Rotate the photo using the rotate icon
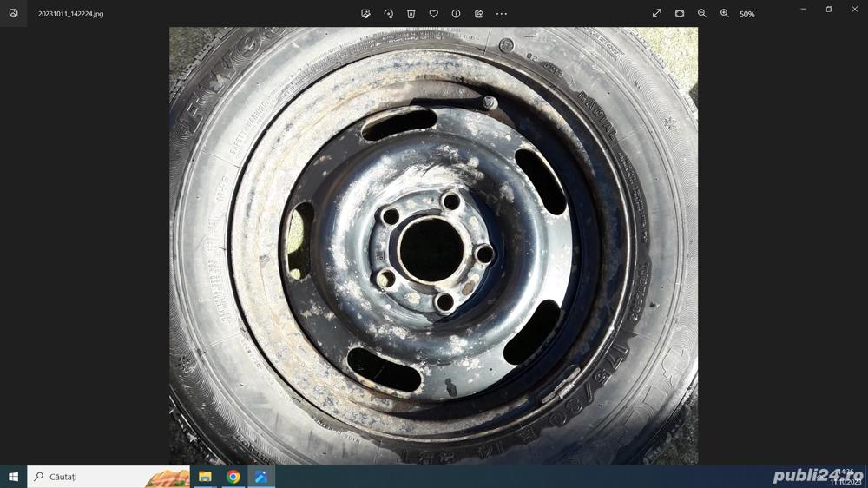This screenshot has width=868, height=488. coord(388,14)
